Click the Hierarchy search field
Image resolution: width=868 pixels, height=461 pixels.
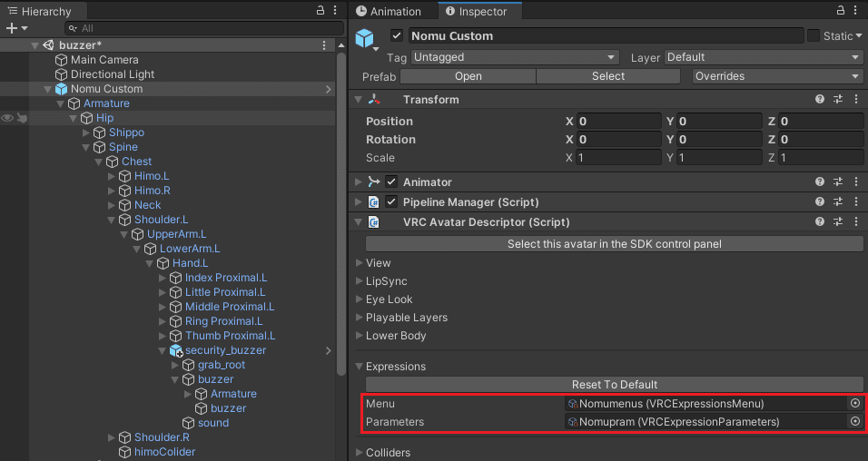pyautogui.click(x=204, y=27)
